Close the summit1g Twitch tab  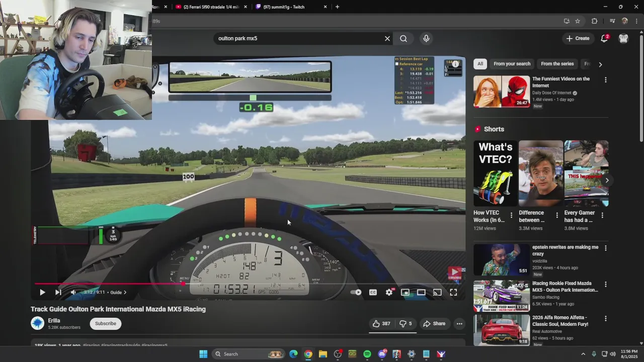325,7
